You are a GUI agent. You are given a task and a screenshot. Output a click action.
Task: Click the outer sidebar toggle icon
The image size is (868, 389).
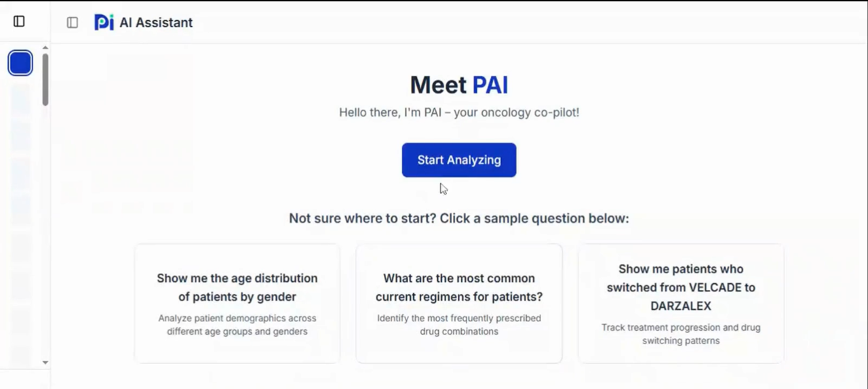(x=19, y=22)
